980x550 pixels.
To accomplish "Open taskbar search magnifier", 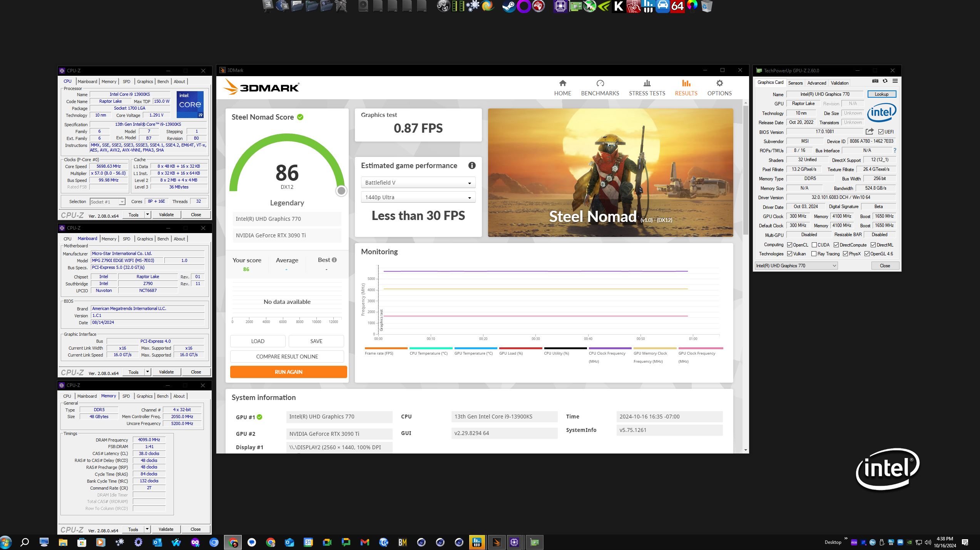I will point(25,542).
